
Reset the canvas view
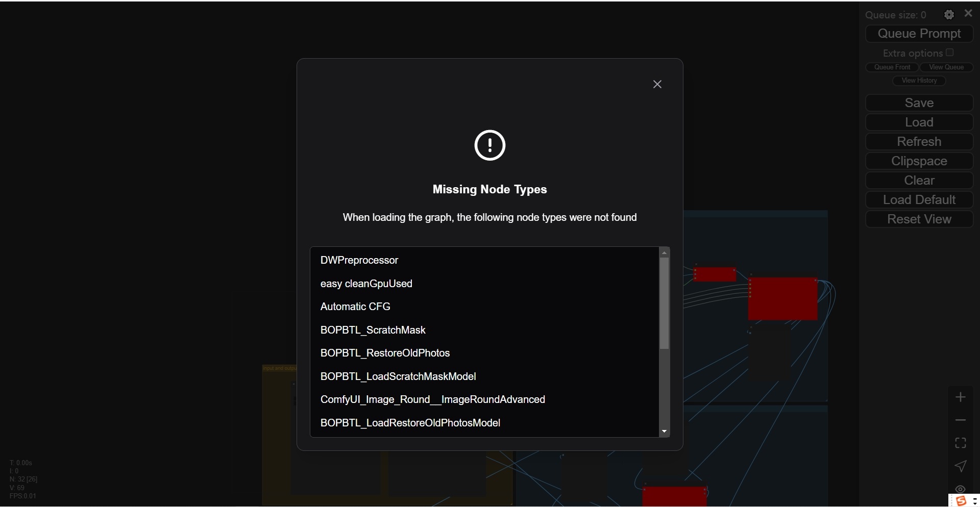click(919, 219)
